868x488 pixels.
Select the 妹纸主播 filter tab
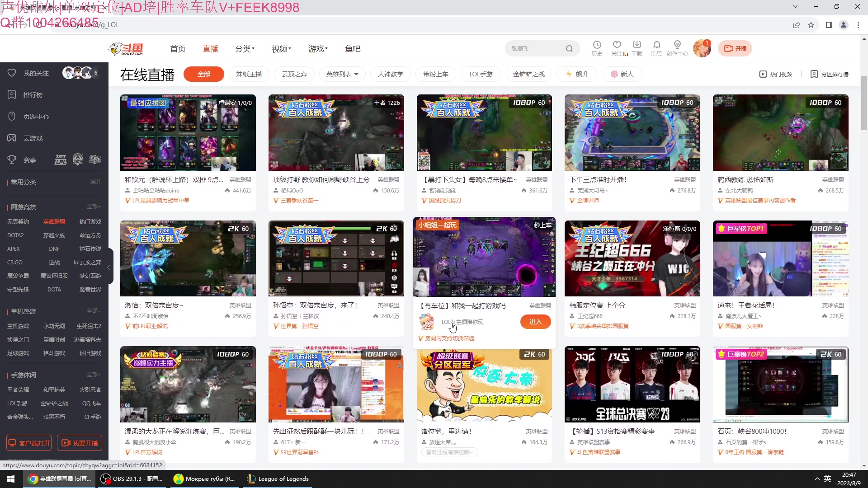coord(249,74)
